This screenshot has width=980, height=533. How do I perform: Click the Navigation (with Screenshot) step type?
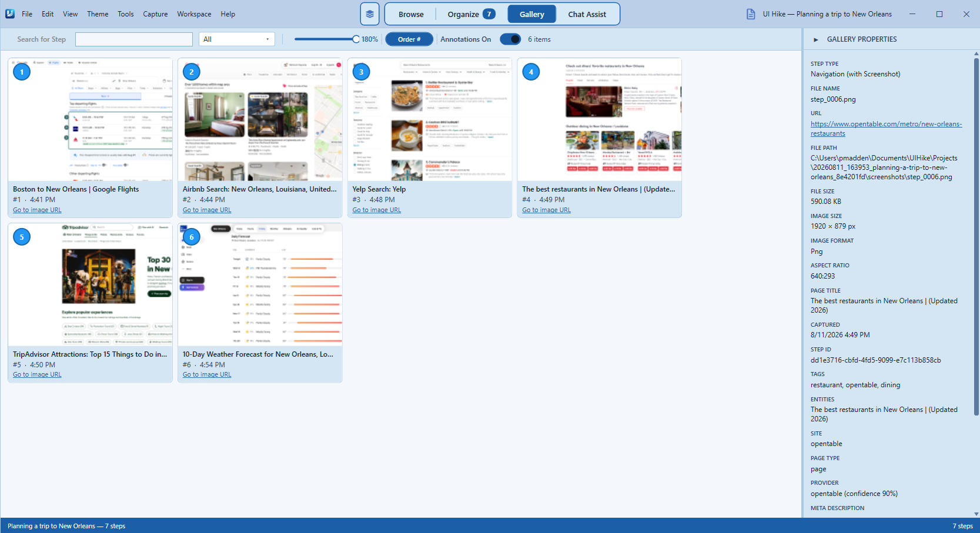(x=855, y=74)
